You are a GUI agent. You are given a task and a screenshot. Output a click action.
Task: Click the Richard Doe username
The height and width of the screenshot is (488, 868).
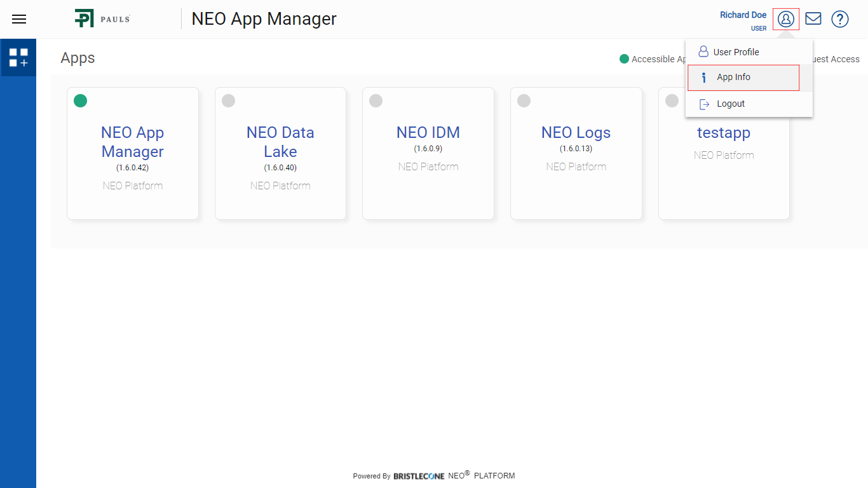click(x=743, y=15)
